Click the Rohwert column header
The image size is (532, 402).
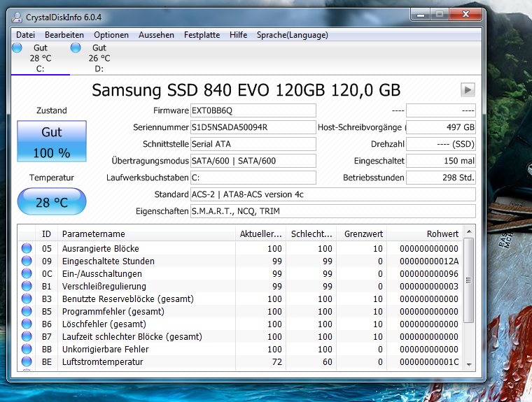[425, 234]
